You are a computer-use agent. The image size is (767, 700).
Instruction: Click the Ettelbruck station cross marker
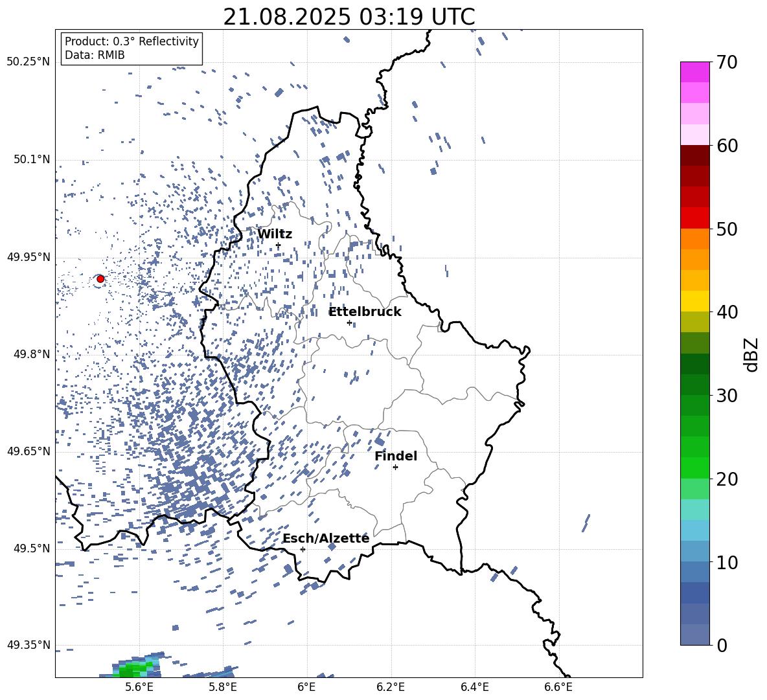(x=349, y=322)
